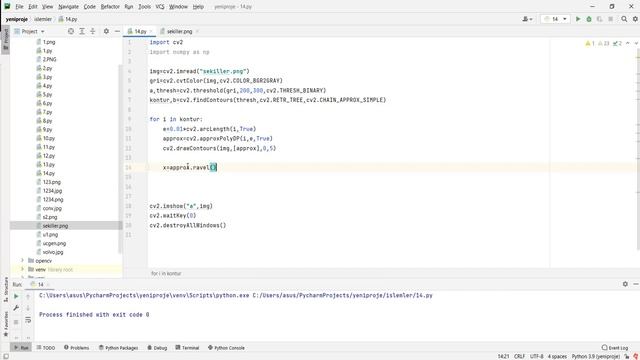Open IDE settings gear in top right
This screenshot has width=640, height=360.
[x=635, y=19]
